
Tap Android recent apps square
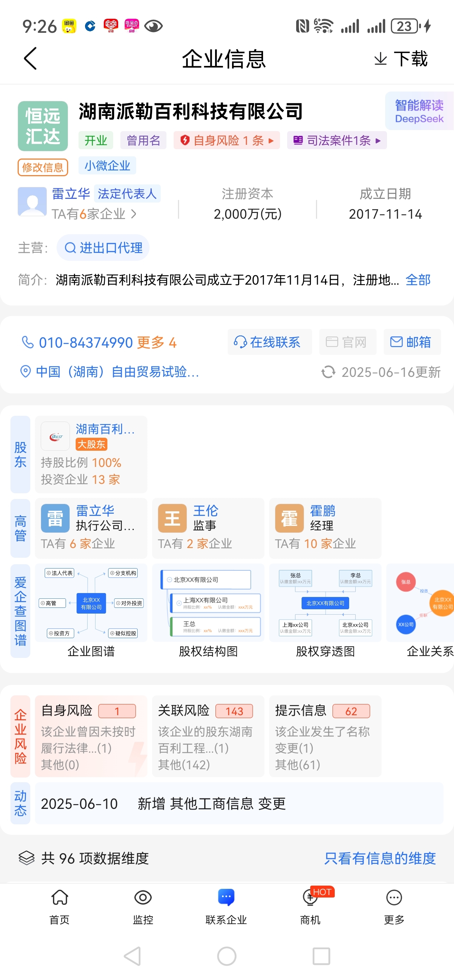tap(321, 956)
